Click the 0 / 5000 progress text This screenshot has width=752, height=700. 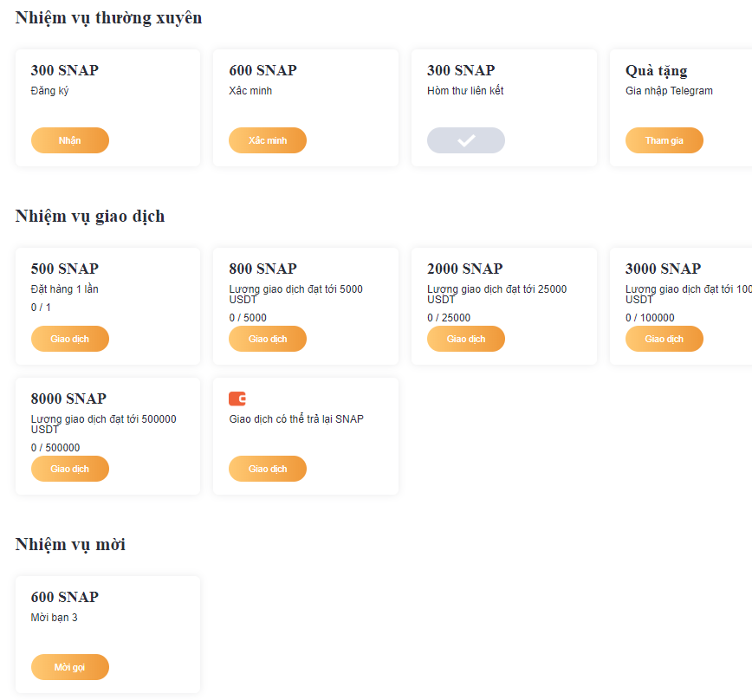[248, 318]
